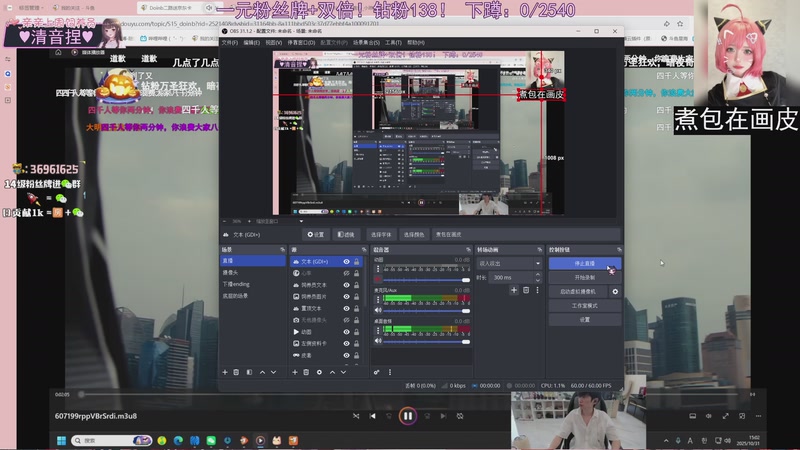Open fullscreen icon in media player

click(726, 416)
